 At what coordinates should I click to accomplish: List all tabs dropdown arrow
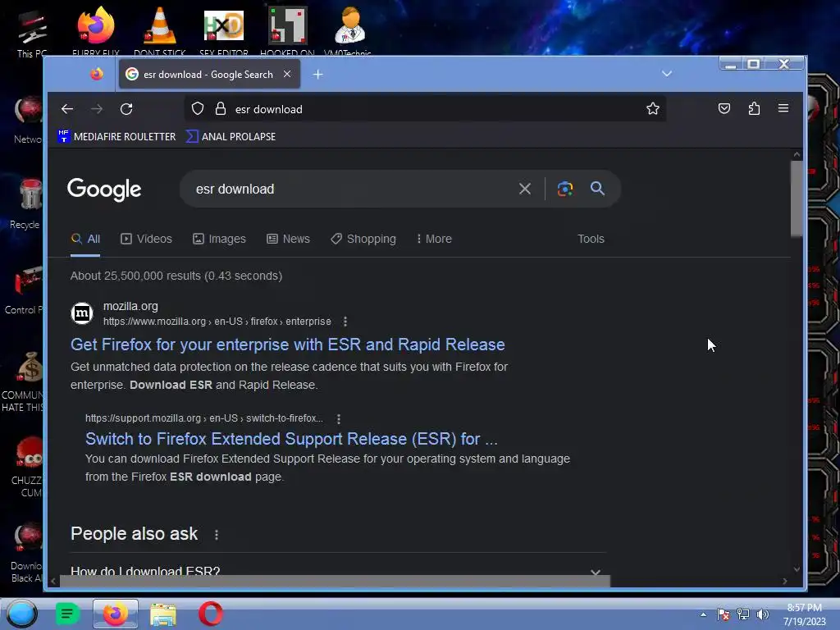(x=666, y=73)
